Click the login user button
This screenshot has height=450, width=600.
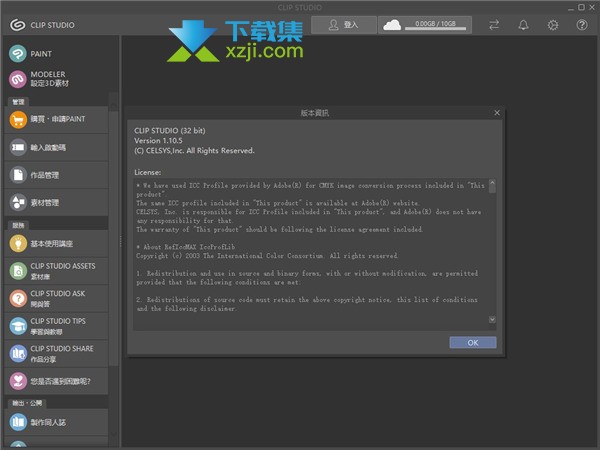coord(344,25)
